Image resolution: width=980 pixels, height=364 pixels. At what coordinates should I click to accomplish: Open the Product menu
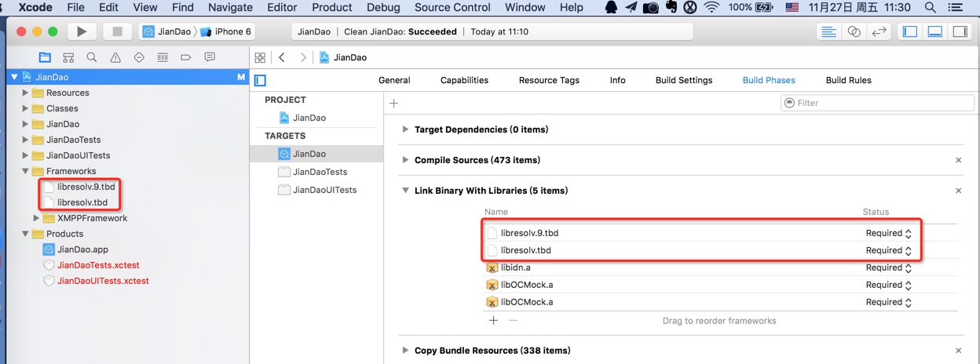[x=332, y=8]
